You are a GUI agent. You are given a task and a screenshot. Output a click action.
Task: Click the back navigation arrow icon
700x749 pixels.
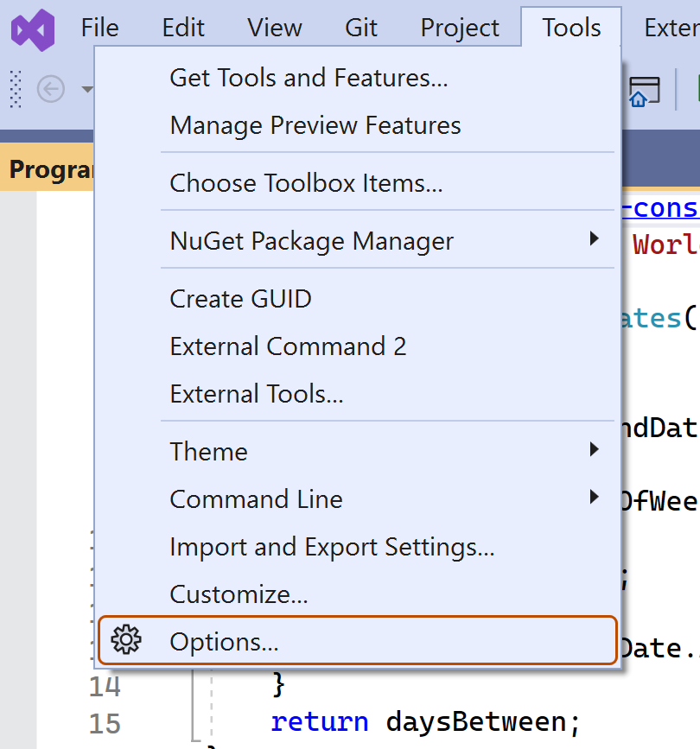click(52, 89)
